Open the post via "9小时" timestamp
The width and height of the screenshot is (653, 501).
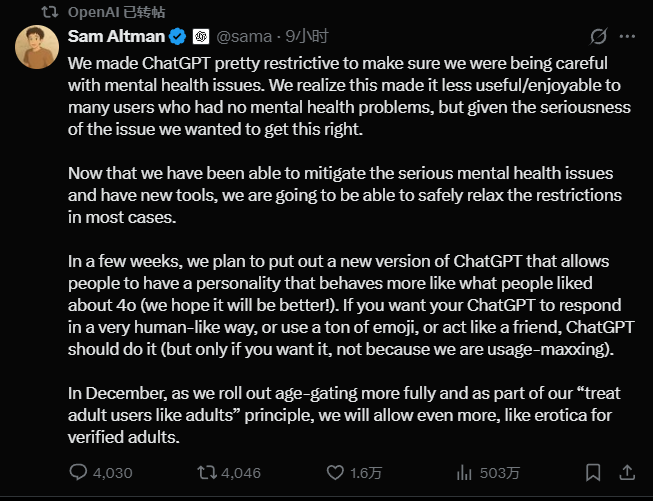pos(306,37)
